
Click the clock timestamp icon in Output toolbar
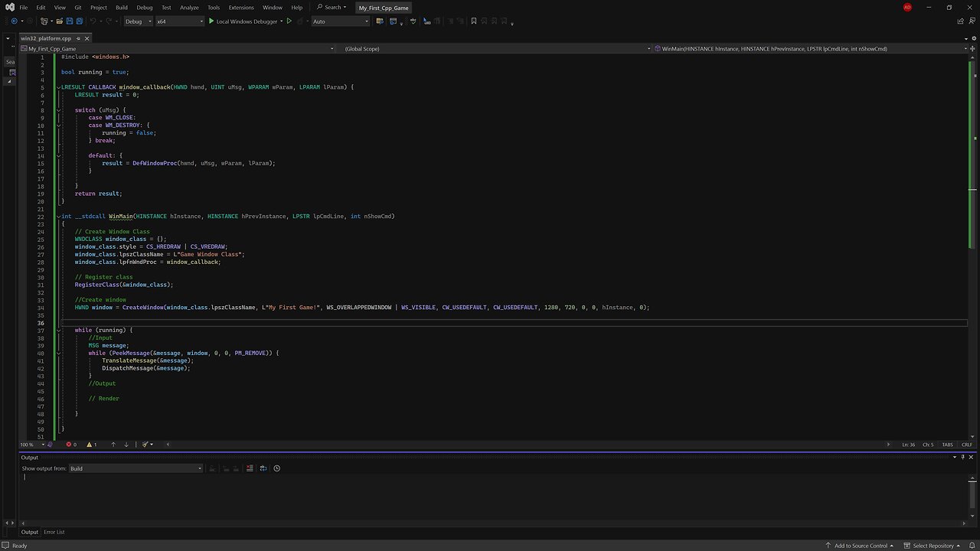(x=277, y=468)
